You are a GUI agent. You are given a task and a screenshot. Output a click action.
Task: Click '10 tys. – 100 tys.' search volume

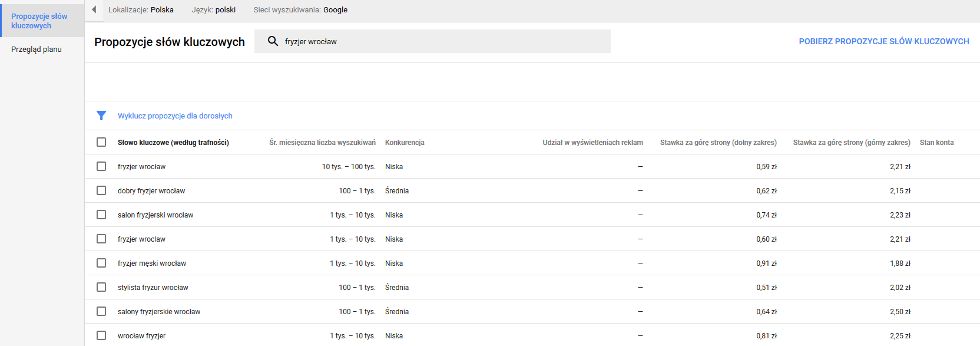tap(349, 166)
